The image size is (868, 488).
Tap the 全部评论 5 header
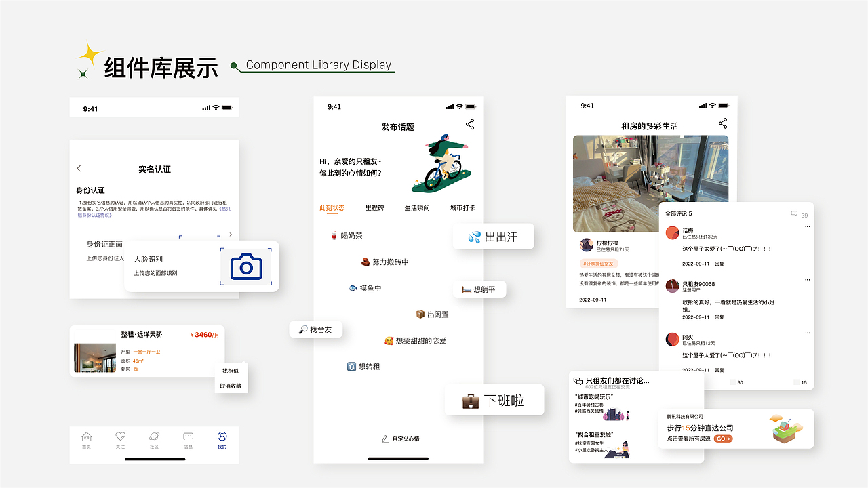678,213
